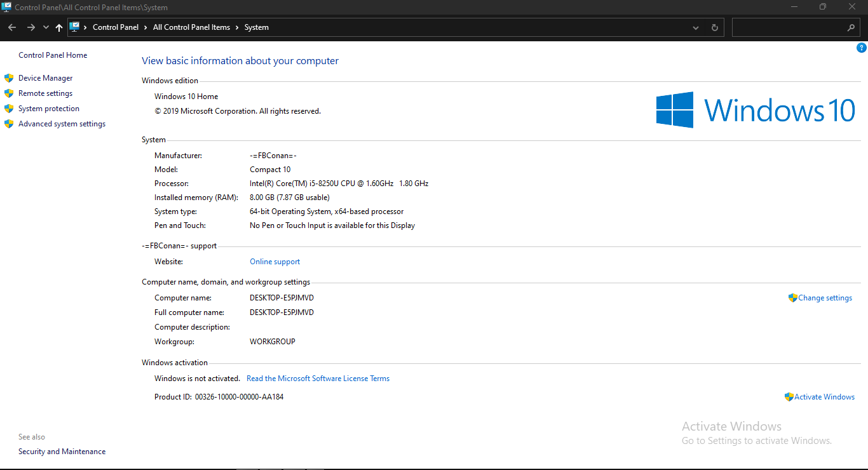
Task: Open Advanced system settings link
Action: tap(62, 124)
